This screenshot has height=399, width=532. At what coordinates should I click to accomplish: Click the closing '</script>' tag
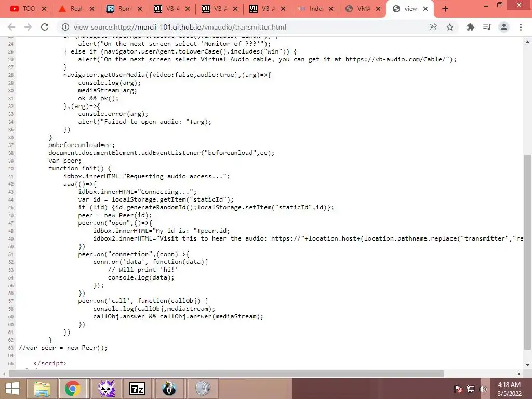pos(50,363)
